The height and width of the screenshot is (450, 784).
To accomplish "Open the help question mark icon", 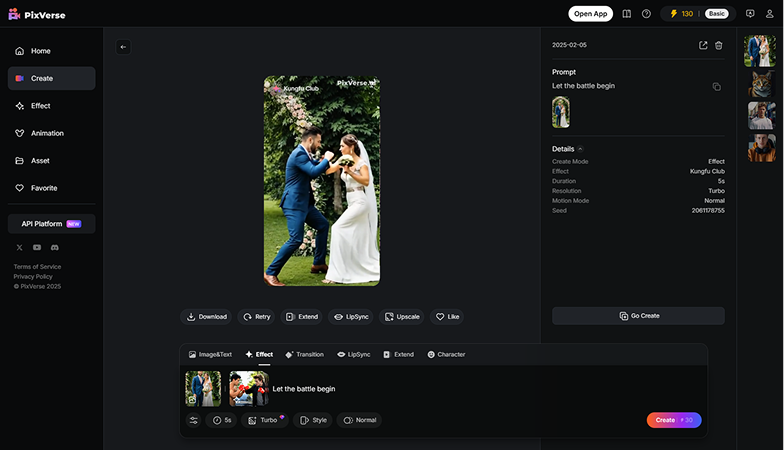I will pos(646,14).
